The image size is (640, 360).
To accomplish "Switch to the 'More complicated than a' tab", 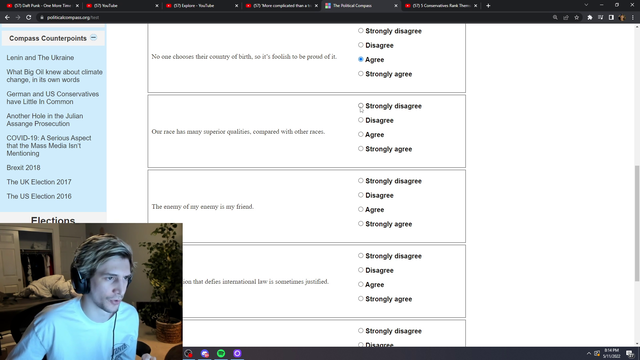I will 282,6.
